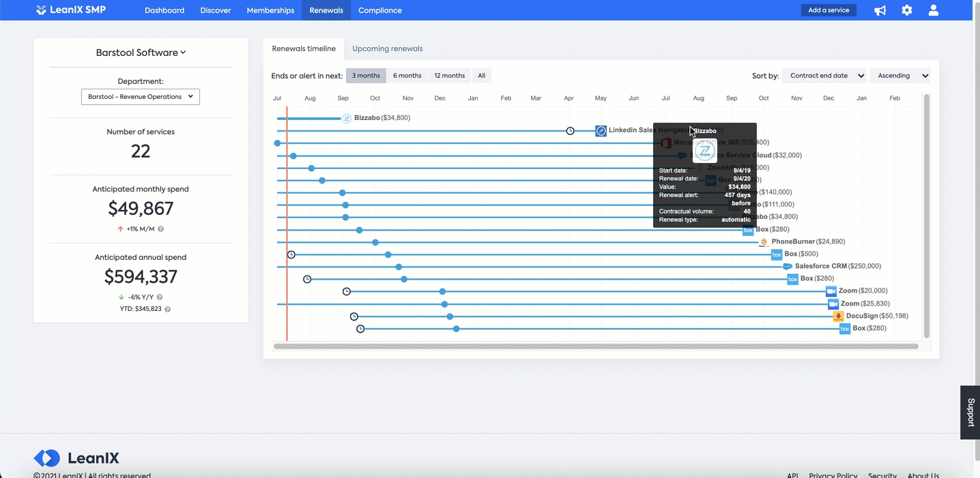Viewport: 980px width, 478px height.
Task: Click the DocuSign download-arrow icon
Action: (838, 316)
